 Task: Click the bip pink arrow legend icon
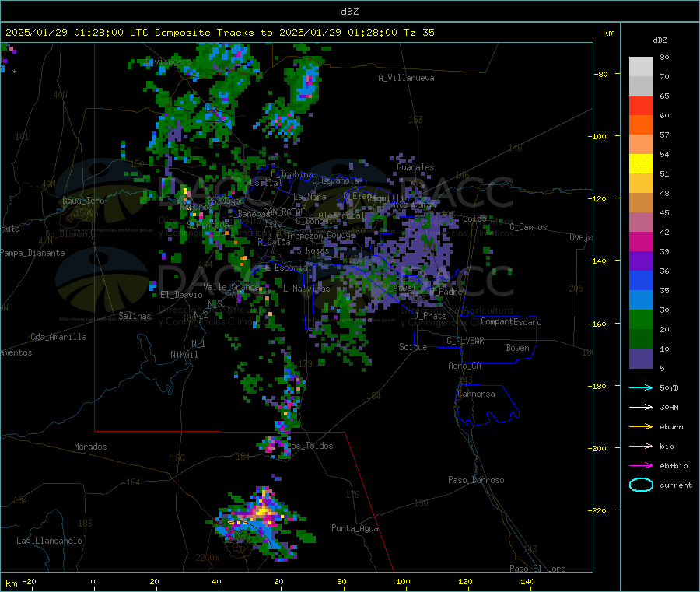tap(641, 446)
